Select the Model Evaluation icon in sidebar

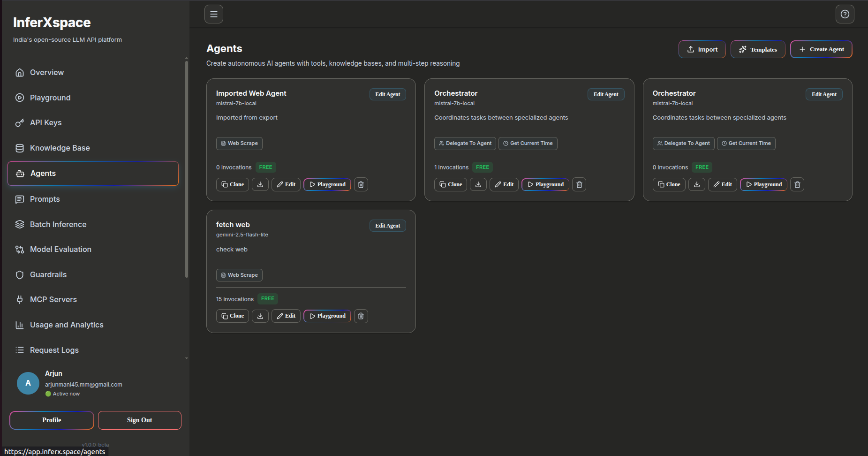pyautogui.click(x=19, y=249)
